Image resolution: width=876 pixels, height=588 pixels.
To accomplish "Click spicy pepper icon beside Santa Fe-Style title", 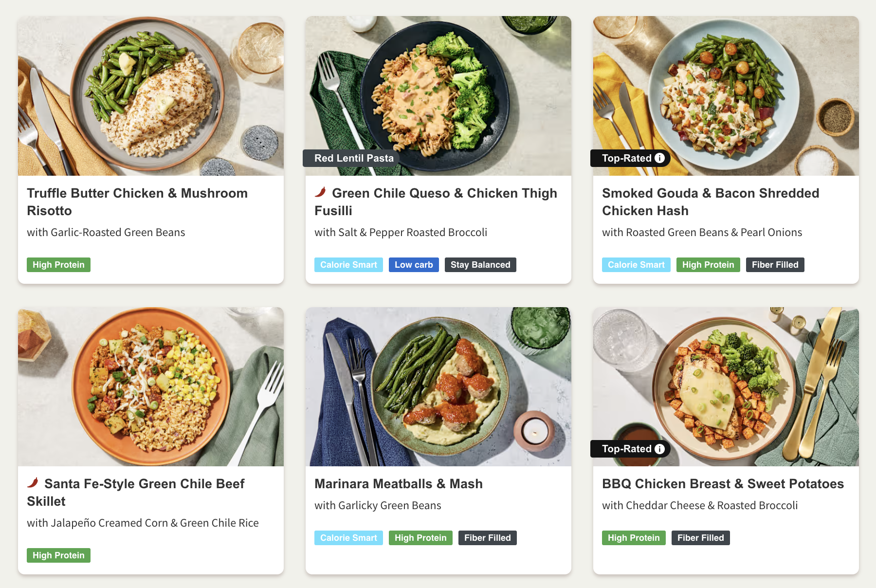I will (x=33, y=483).
